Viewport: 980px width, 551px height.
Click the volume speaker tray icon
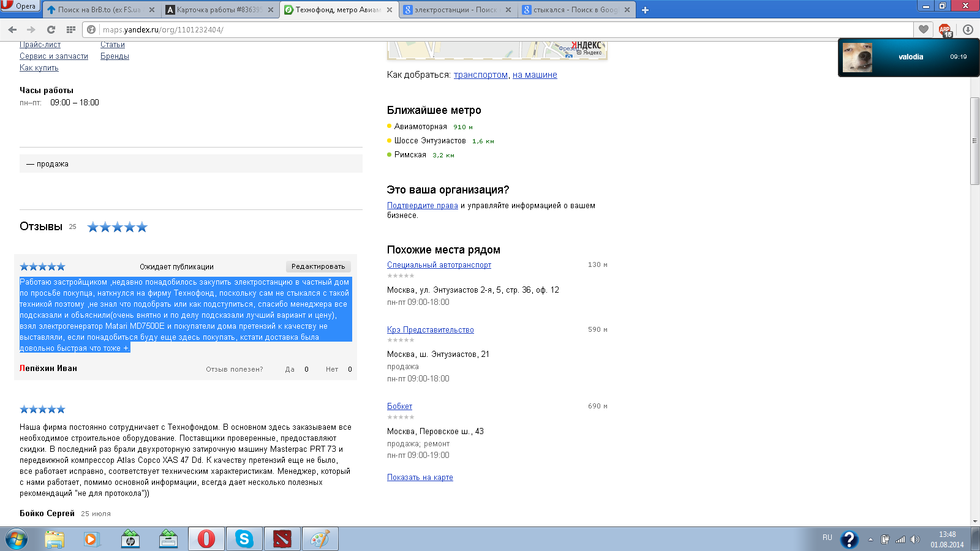[x=915, y=539]
